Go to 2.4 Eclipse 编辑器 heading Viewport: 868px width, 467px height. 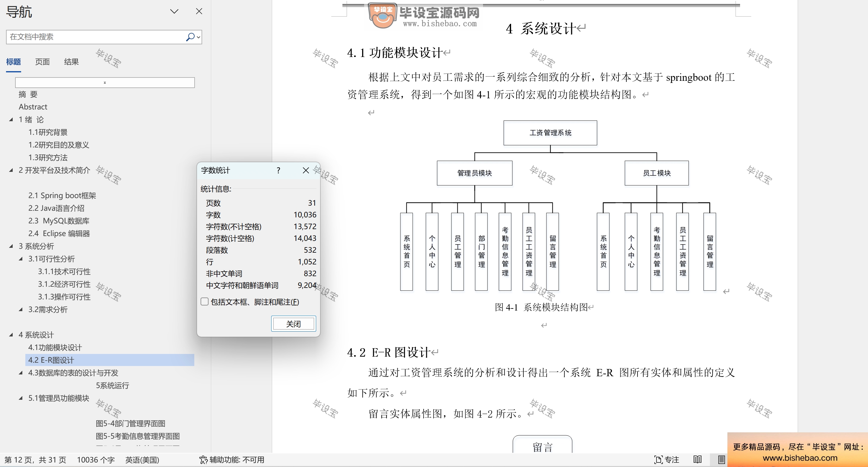[59, 233]
